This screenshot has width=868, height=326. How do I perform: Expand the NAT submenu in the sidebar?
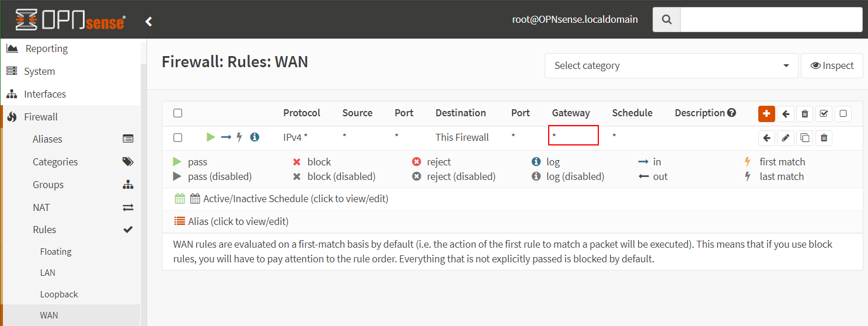(x=41, y=207)
